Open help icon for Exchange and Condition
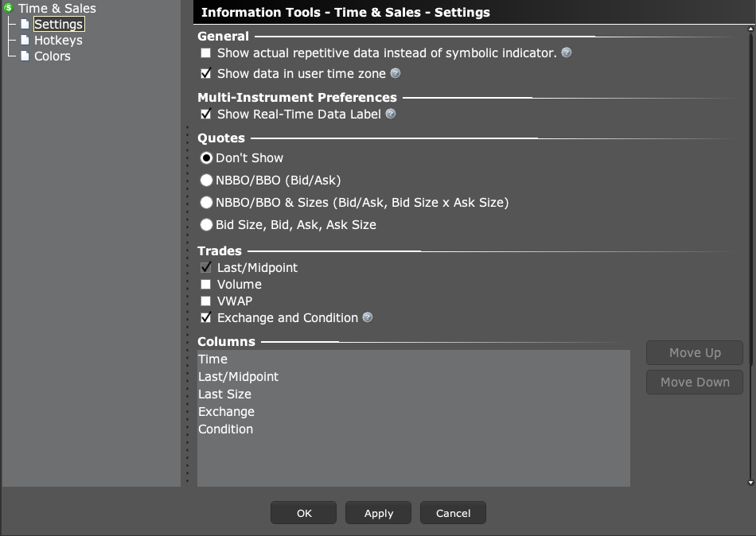 pos(368,317)
